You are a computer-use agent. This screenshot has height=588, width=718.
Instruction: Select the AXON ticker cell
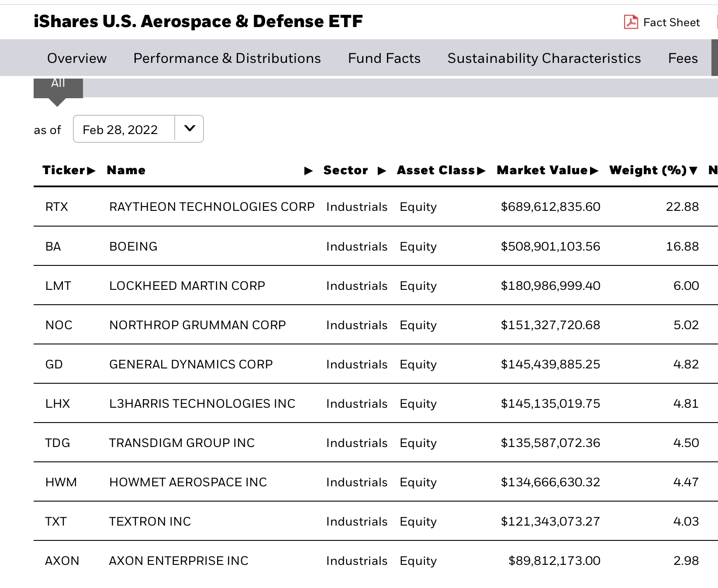[62, 560]
